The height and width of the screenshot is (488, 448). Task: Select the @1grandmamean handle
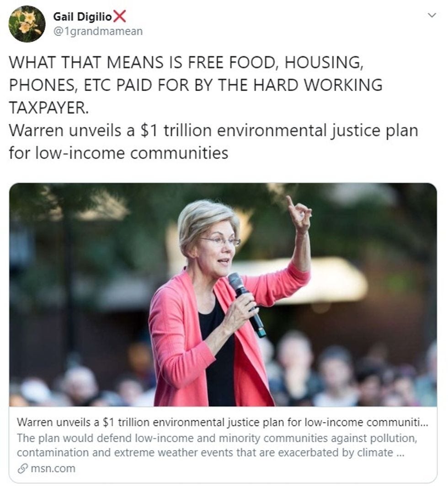98,32
